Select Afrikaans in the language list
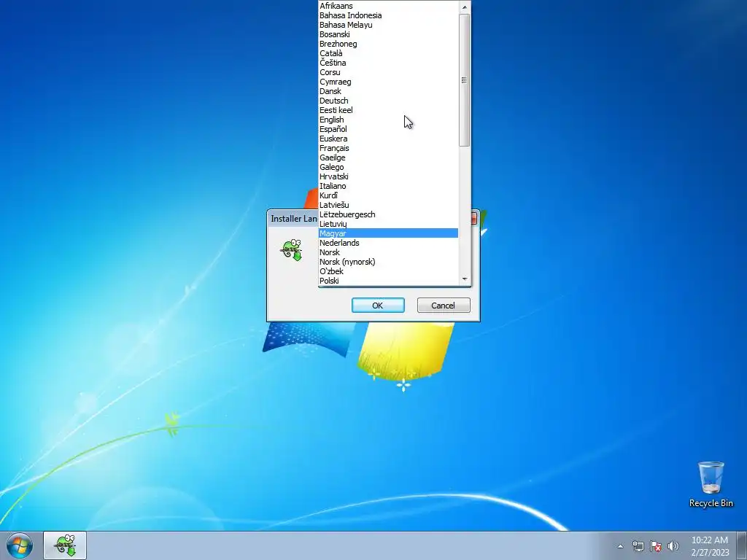747x560 pixels. tap(388, 6)
